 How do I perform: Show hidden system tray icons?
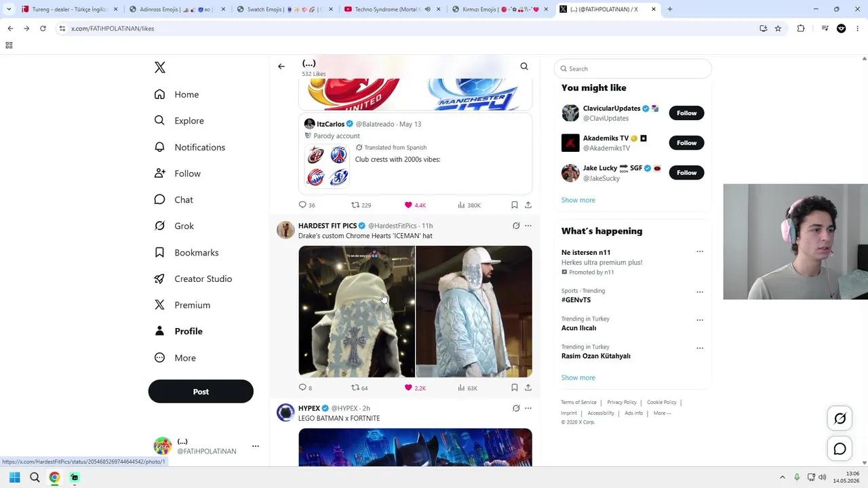(782, 477)
